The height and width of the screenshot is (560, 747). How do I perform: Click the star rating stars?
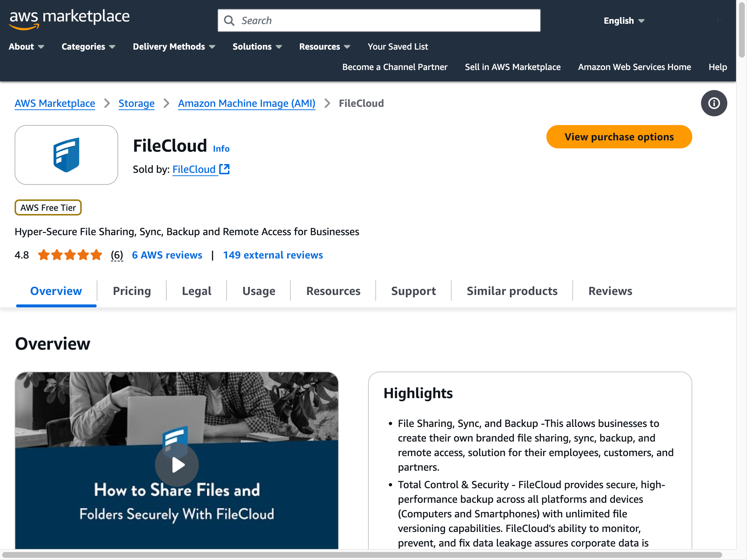[69, 255]
